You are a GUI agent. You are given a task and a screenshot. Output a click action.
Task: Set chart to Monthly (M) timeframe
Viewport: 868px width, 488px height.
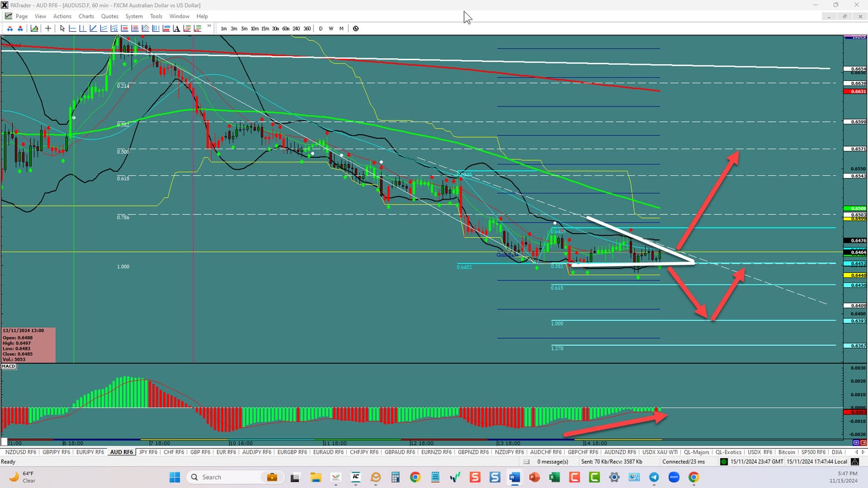click(341, 28)
